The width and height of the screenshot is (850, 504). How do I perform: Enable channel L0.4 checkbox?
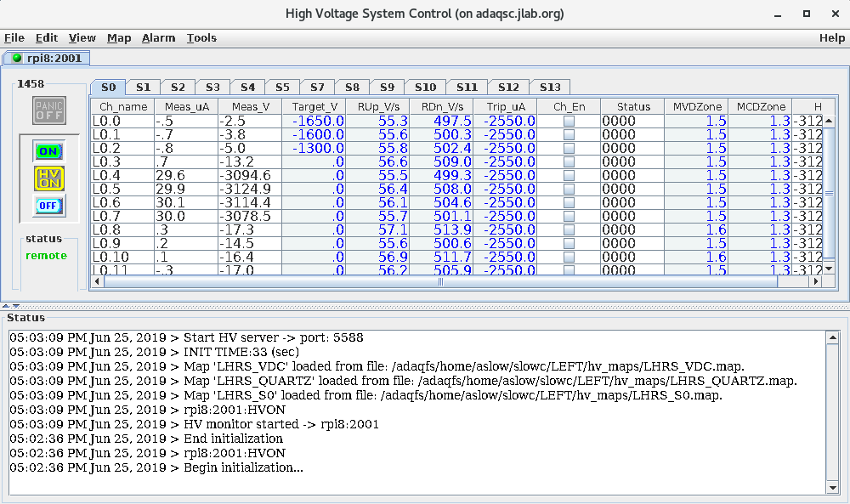[569, 176]
